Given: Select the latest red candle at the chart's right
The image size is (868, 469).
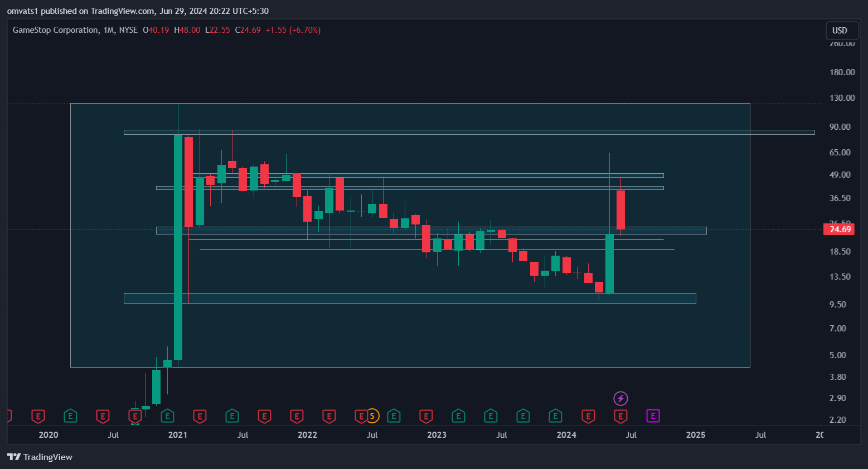Looking at the screenshot, I should [x=620, y=209].
